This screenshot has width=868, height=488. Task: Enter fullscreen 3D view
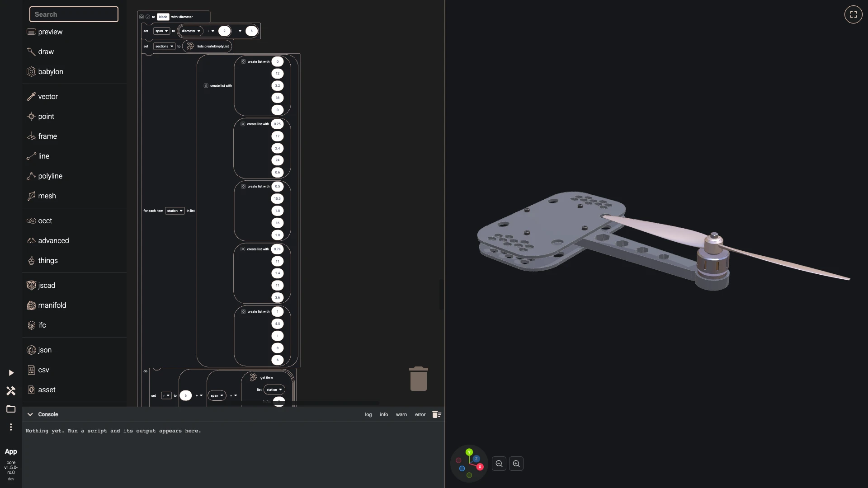[x=854, y=14]
